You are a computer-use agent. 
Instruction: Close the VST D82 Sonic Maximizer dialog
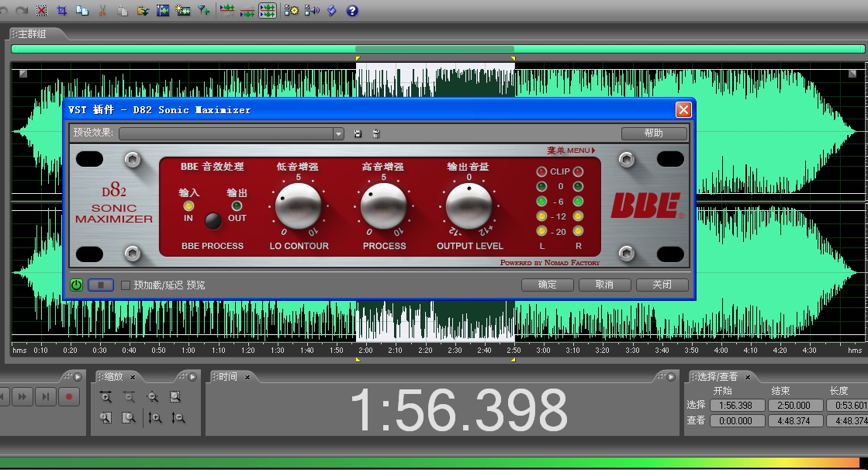[683, 109]
